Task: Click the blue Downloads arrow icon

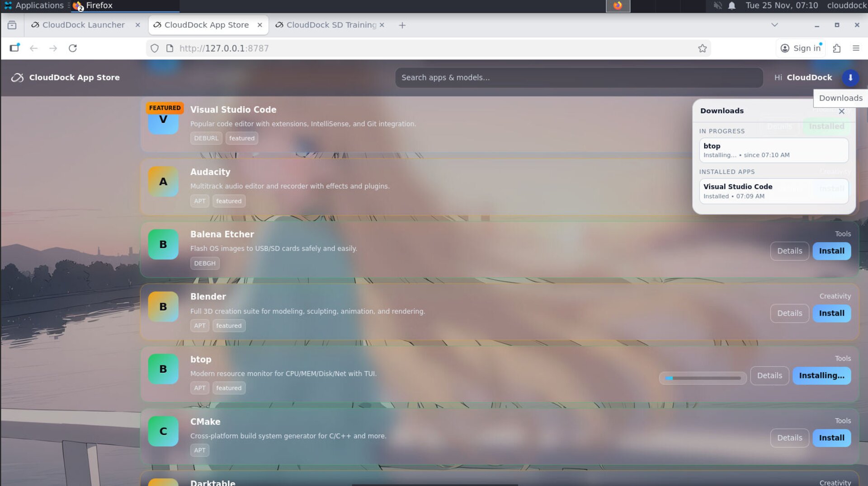Action: point(850,78)
